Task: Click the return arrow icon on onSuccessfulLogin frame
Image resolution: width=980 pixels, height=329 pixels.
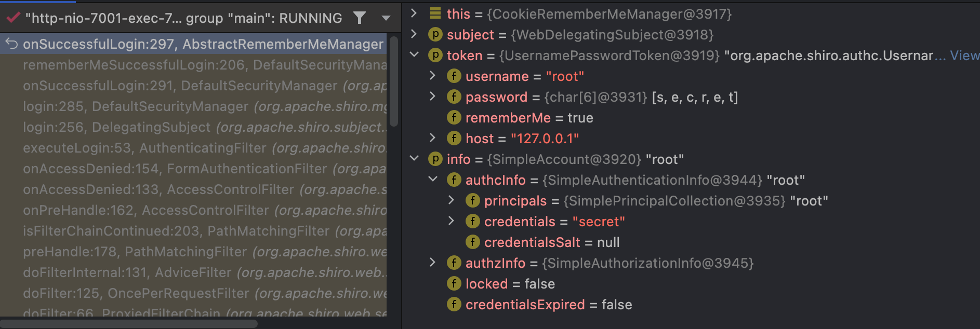Action: [x=11, y=44]
